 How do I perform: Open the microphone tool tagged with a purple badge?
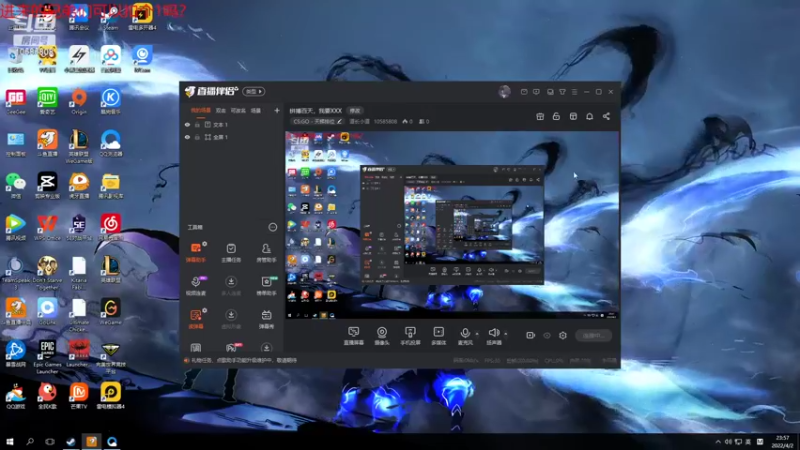point(196,286)
